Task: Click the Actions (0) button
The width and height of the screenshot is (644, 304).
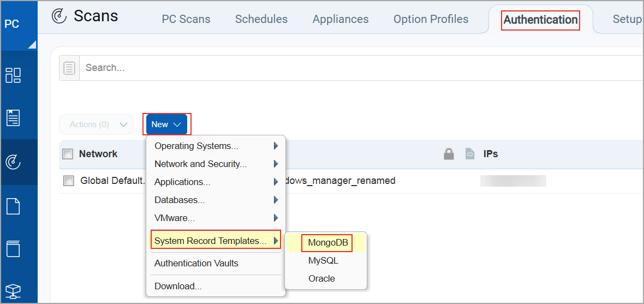Action: (x=96, y=124)
